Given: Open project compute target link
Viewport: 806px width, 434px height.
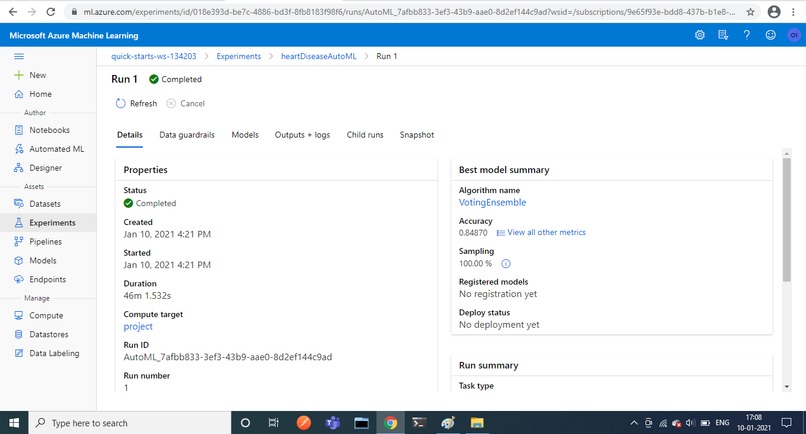Looking at the screenshot, I should click(138, 327).
